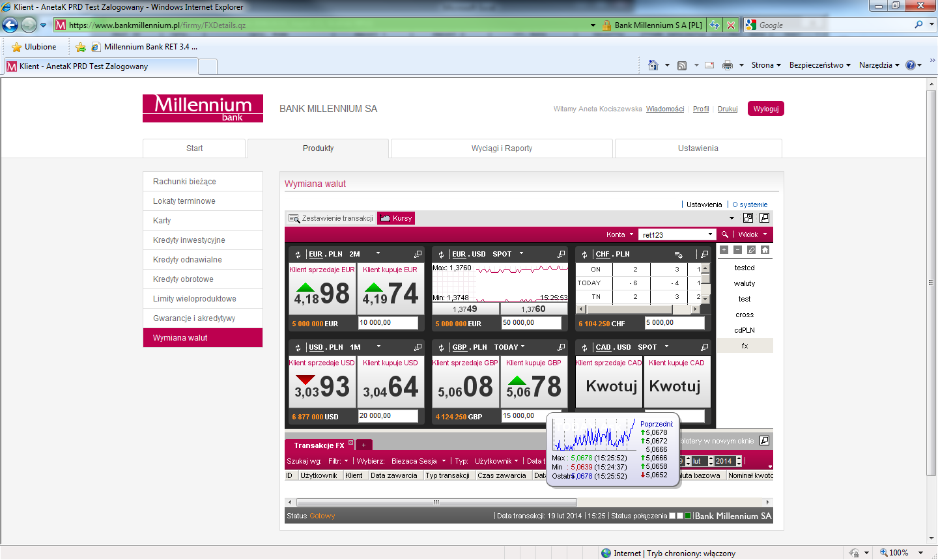Image resolution: width=938 pixels, height=560 pixels.
Task: Detach GBP.PLN tile into new window
Action: click(x=561, y=347)
